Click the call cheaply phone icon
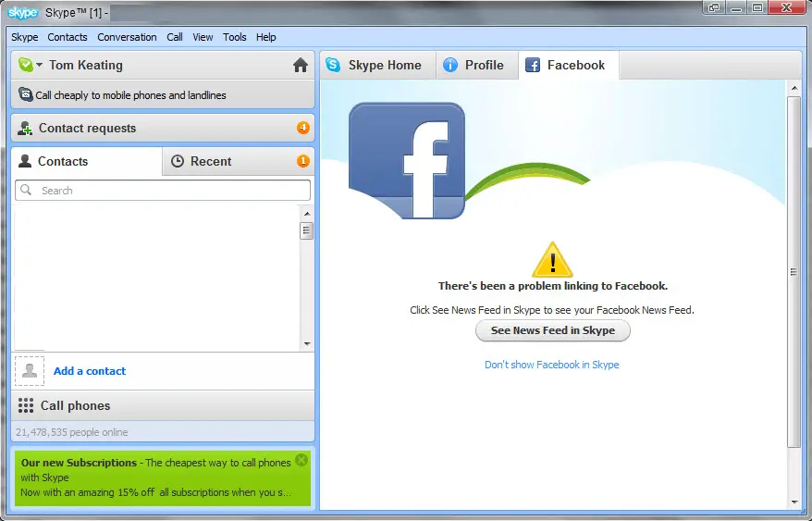Viewport: 812px width, 521px height. [26, 94]
